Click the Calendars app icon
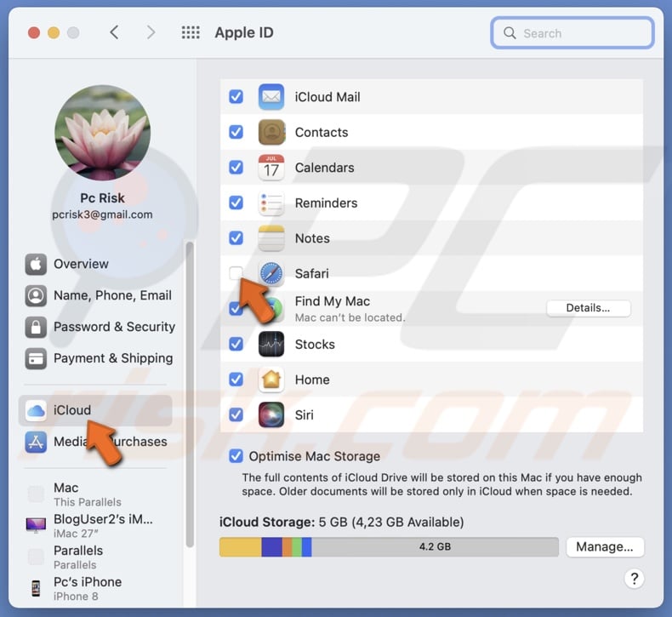Image resolution: width=672 pixels, height=617 pixels. 271,168
